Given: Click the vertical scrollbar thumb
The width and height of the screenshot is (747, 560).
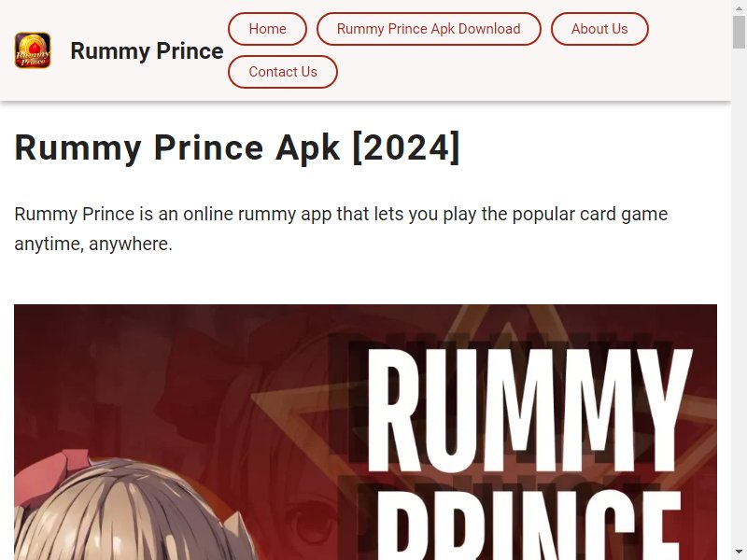Looking at the screenshot, I should tap(739, 32).
